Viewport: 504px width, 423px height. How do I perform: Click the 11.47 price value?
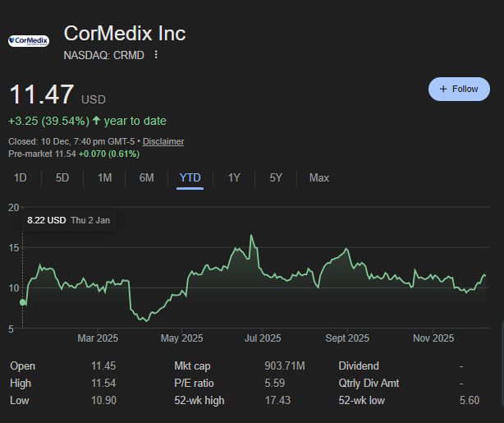coord(42,94)
